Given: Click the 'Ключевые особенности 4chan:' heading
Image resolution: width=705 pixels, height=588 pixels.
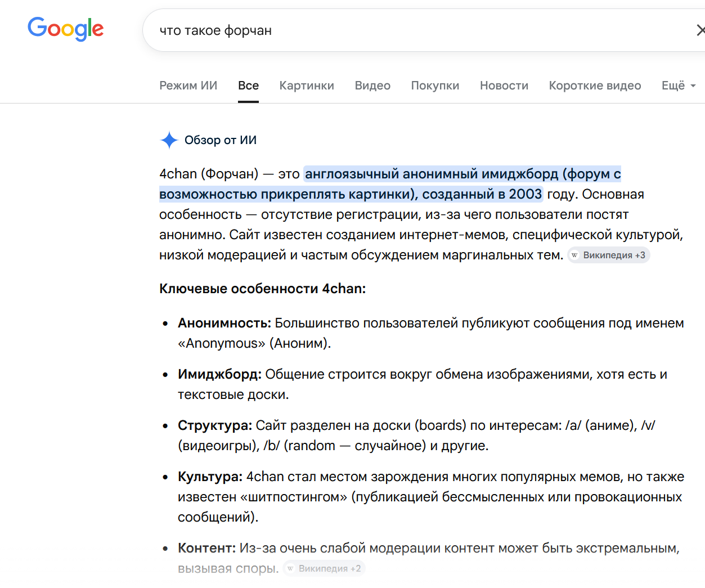Looking at the screenshot, I should (x=262, y=289).
